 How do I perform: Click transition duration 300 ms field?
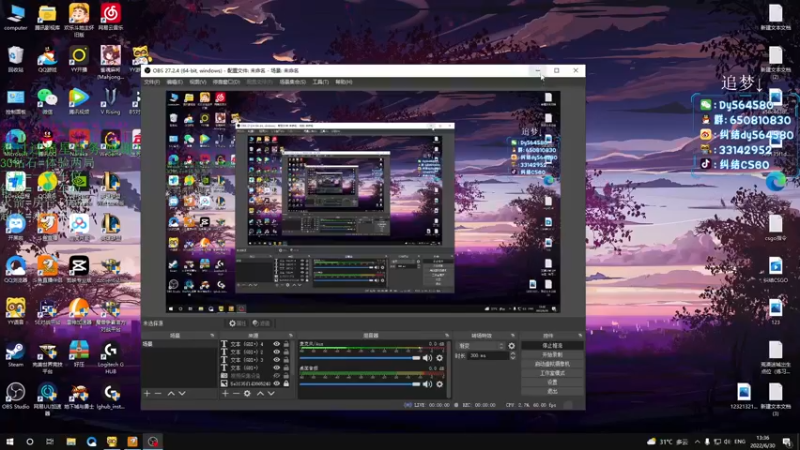point(488,356)
